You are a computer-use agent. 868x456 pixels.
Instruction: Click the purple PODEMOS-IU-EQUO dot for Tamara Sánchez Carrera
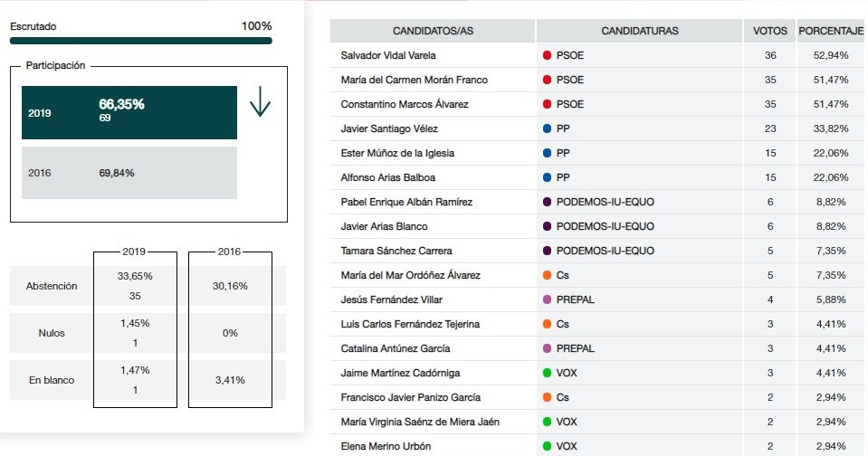point(547,251)
